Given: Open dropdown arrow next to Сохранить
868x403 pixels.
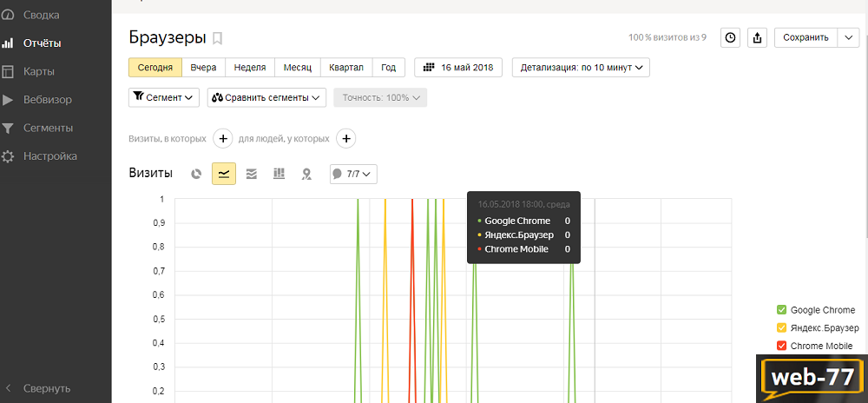Looking at the screenshot, I should [x=848, y=37].
